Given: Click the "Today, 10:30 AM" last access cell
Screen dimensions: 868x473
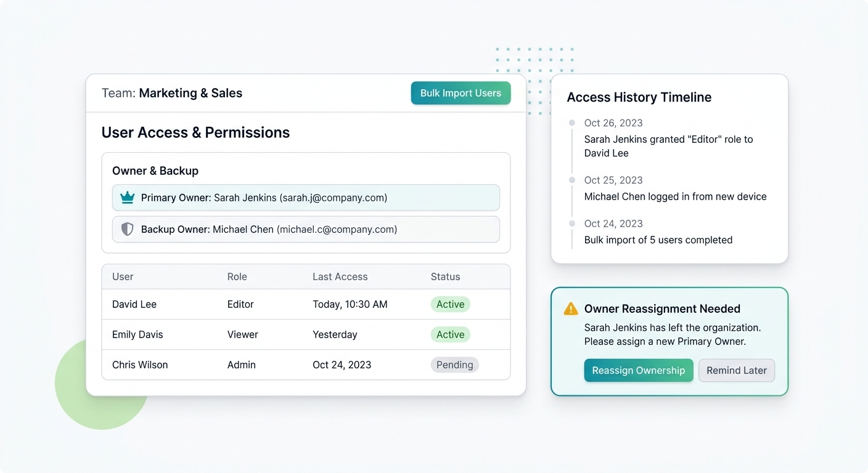Looking at the screenshot, I should [x=350, y=304].
